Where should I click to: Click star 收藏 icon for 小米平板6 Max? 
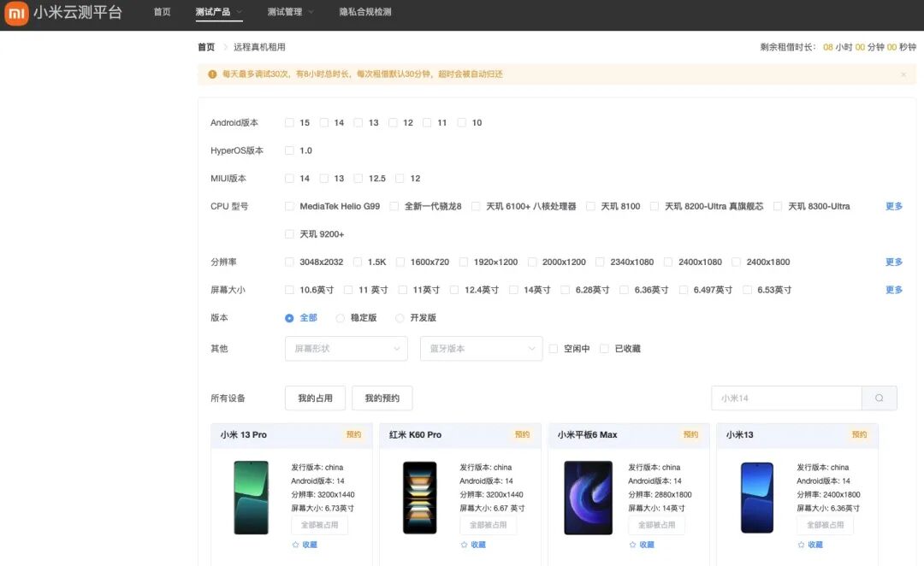633,545
